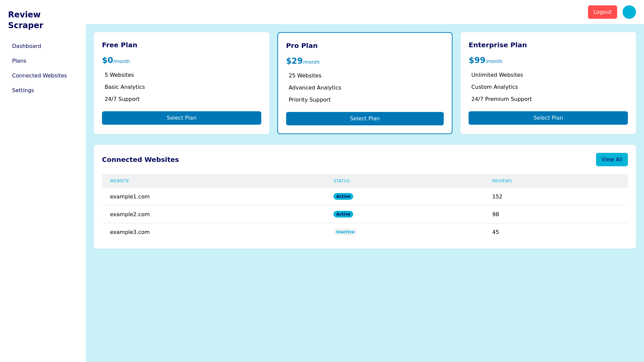Click the STATUS column header

341,181
